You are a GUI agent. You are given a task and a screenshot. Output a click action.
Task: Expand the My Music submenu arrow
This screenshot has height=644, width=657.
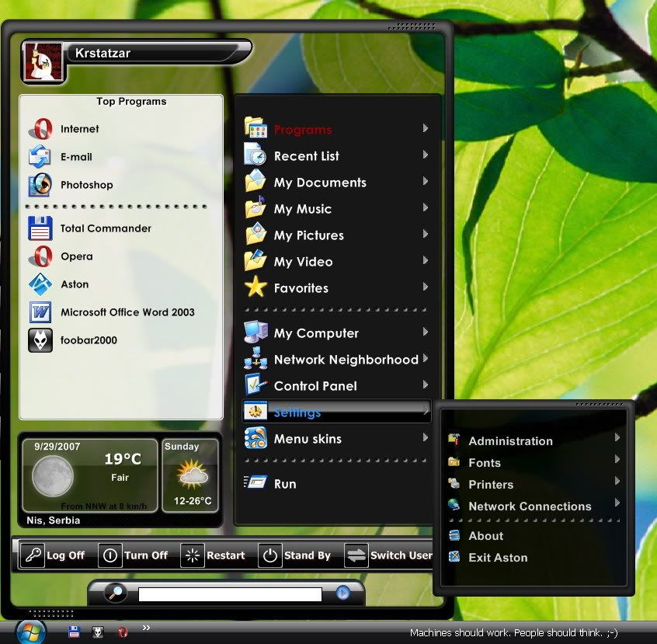point(426,207)
